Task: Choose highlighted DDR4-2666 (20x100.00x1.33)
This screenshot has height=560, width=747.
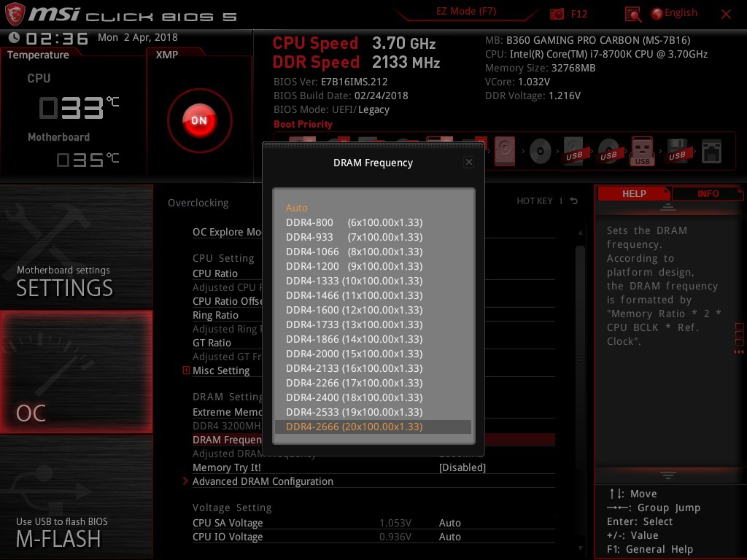Action: 373,427
